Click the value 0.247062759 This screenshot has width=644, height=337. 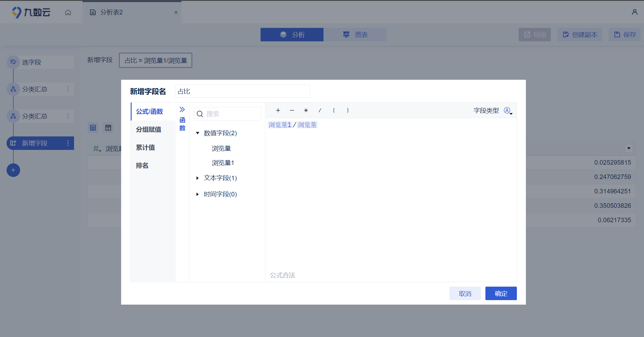tap(613, 177)
